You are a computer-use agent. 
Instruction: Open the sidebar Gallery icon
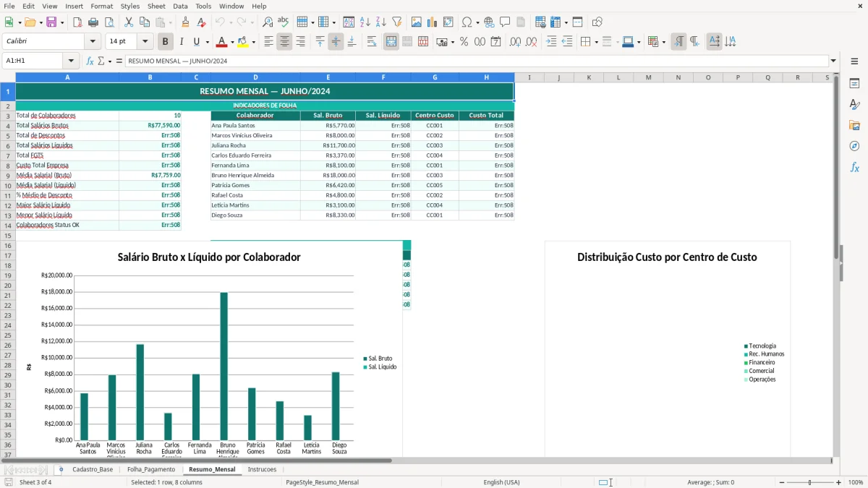click(854, 125)
